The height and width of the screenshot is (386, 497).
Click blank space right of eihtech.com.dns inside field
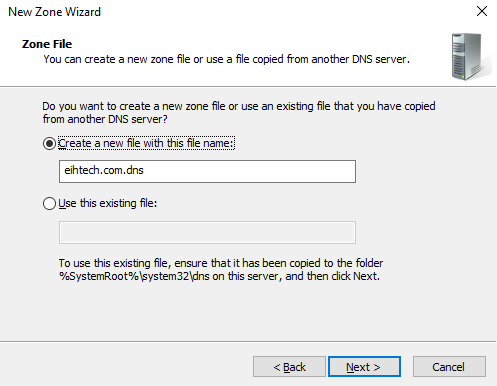250,171
